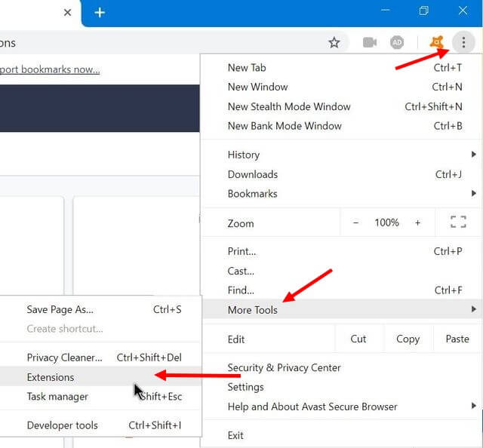The image size is (483, 448).
Task: Select New Tab menu item
Action: [340, 67]
